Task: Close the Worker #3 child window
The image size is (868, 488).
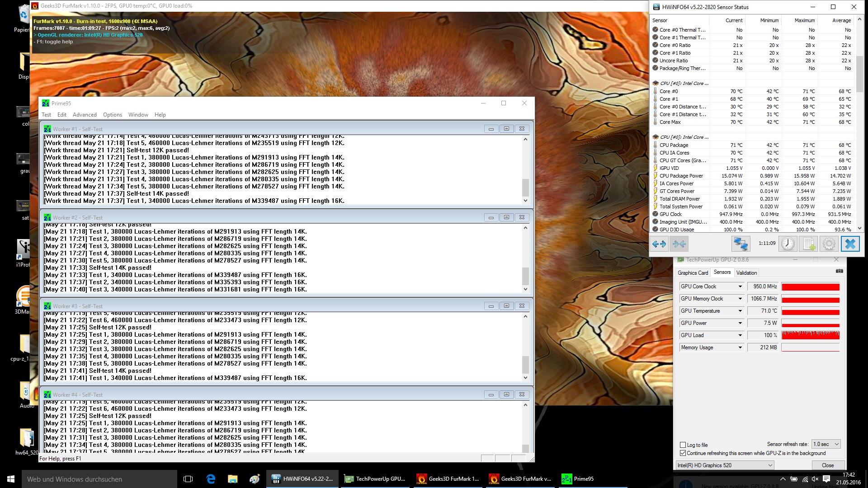Action: (x=522, y=306)
